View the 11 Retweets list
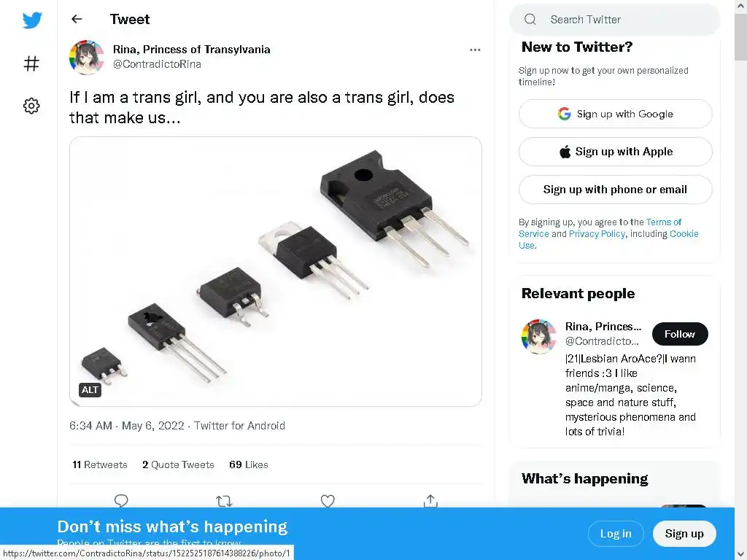 [x=100, y=464]
